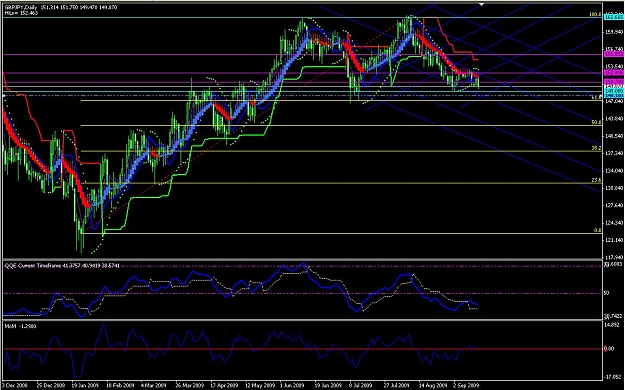The image size is (625, 390).
Task: Click the 25 Dec 2008 date label
Action: [50, 386]
